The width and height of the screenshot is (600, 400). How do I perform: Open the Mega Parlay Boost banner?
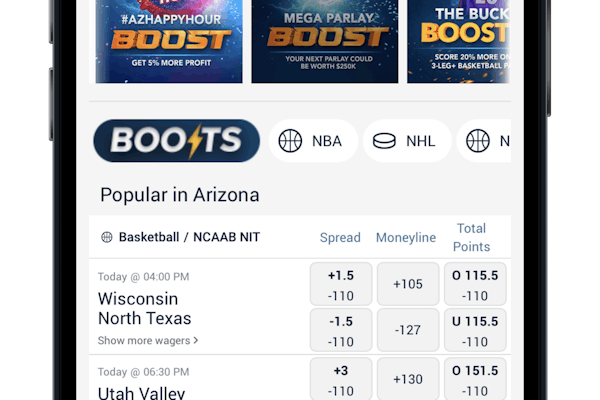[324, 40]
